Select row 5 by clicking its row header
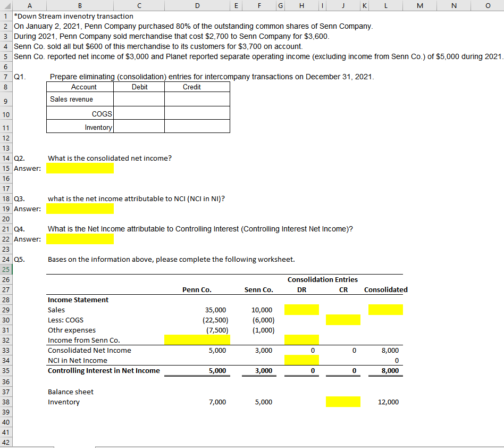Viewport: 504px width, 448px height. (5, 56)
